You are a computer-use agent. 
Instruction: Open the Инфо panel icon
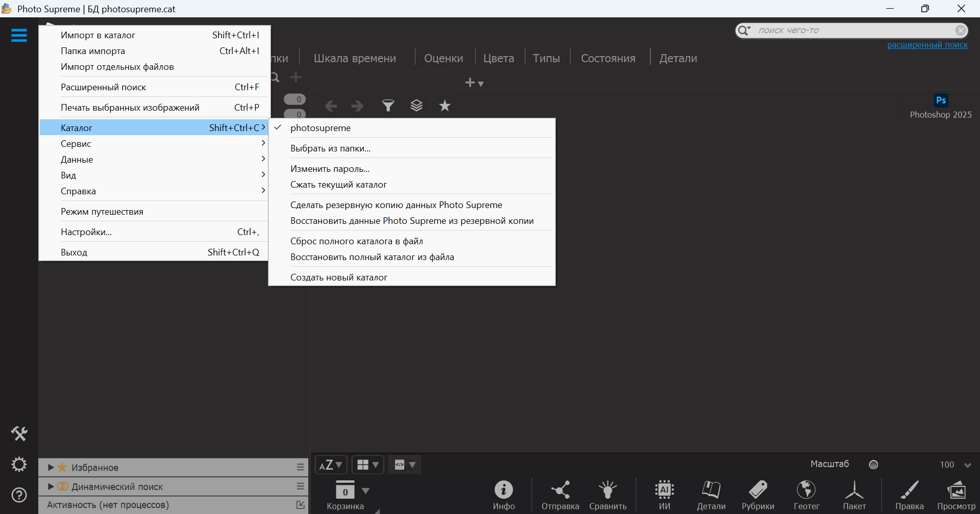(x=504, y=490)
